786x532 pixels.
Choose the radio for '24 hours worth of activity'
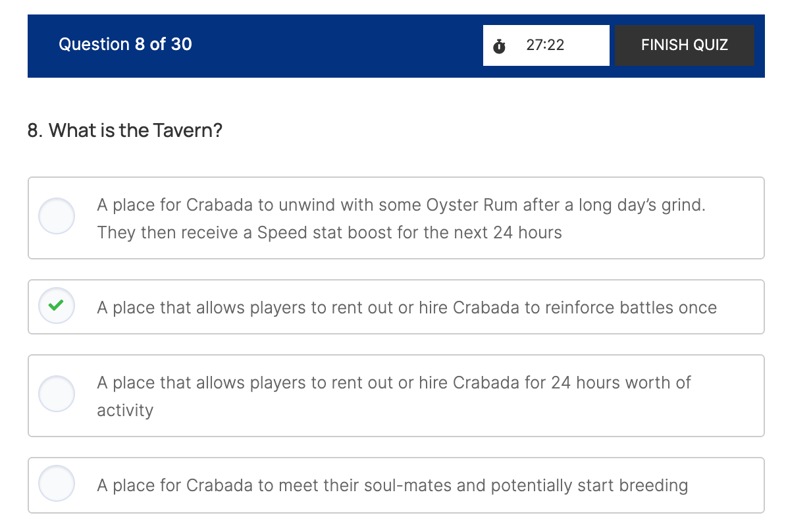tap(57, 394)
